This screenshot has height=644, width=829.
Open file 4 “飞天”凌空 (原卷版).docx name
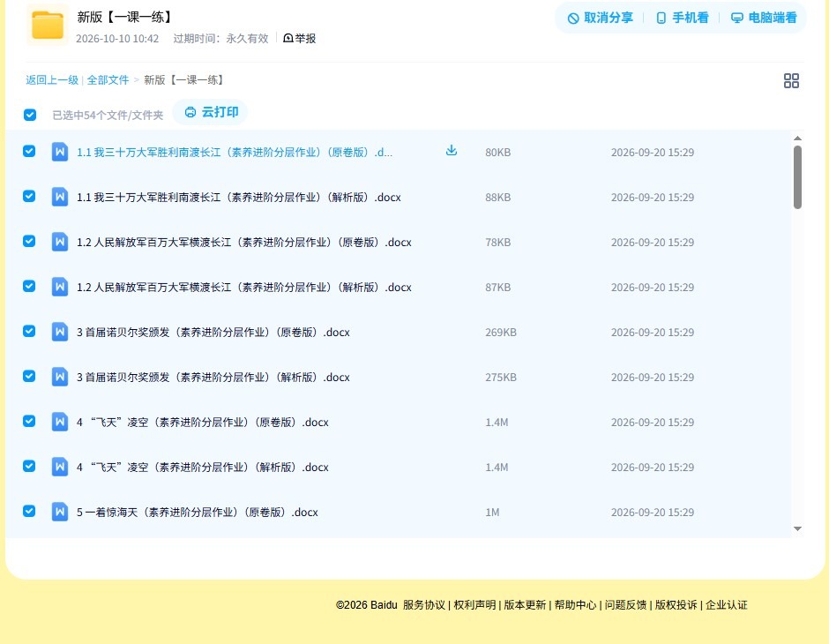click(x=203, y=422)
